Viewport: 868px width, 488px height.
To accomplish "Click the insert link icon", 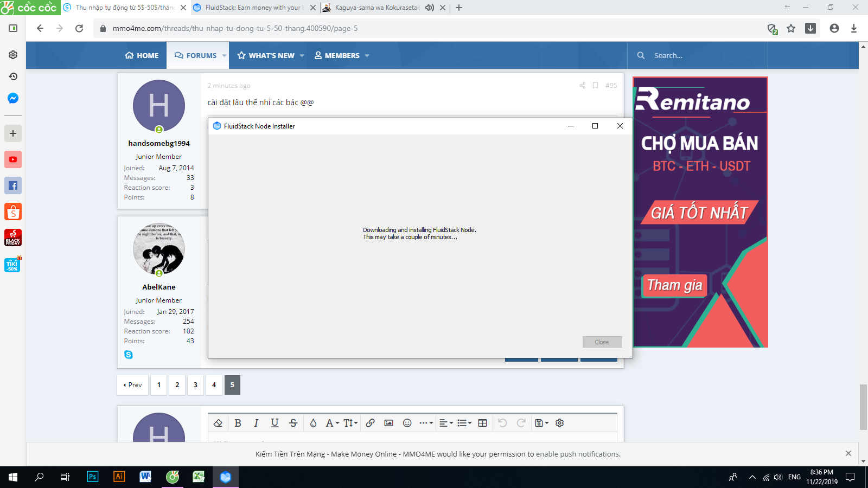I will (x=370, y=423).
